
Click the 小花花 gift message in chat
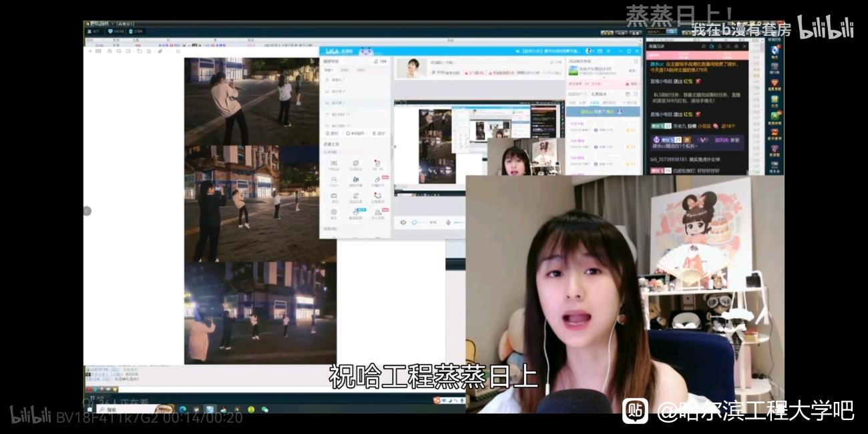[x=693, y=126]
